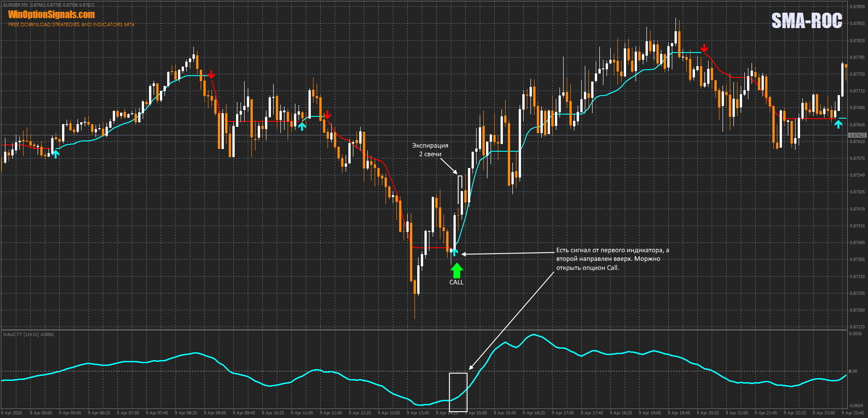Click the cyan buy arrow near 9 Apr 05:05

point(55,154)
